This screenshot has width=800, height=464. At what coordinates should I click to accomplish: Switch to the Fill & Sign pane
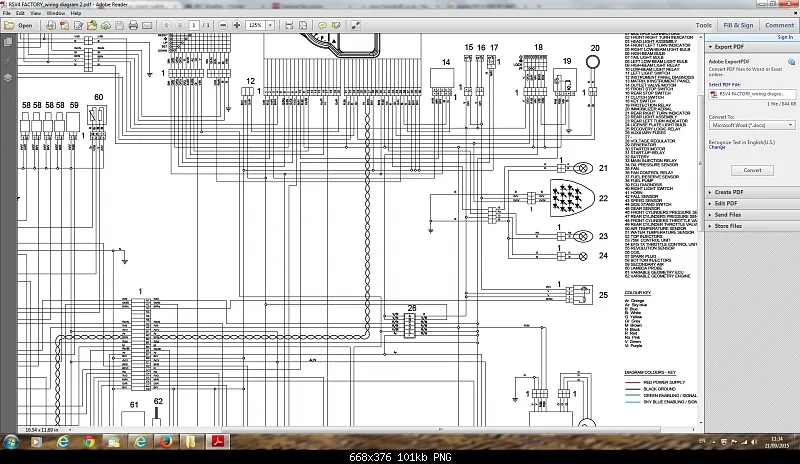[x=738, y=25]
